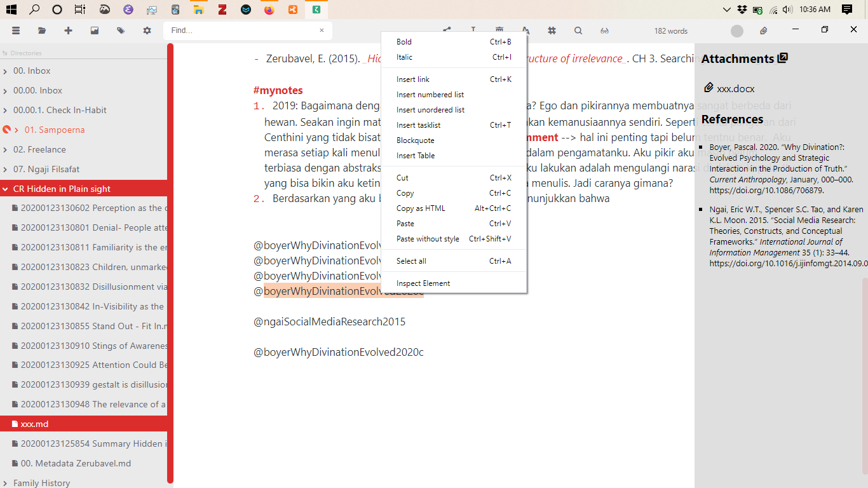Open the sidebar hamburger menu icon
Image resolution: width=868 pixels, height=488 pixels.
tap(16, 30)
